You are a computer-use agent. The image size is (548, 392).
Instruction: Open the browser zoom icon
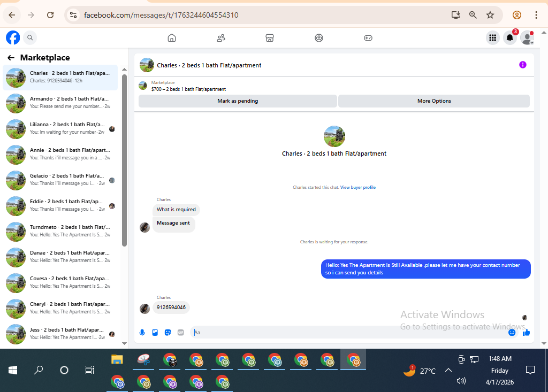[473, 15]
